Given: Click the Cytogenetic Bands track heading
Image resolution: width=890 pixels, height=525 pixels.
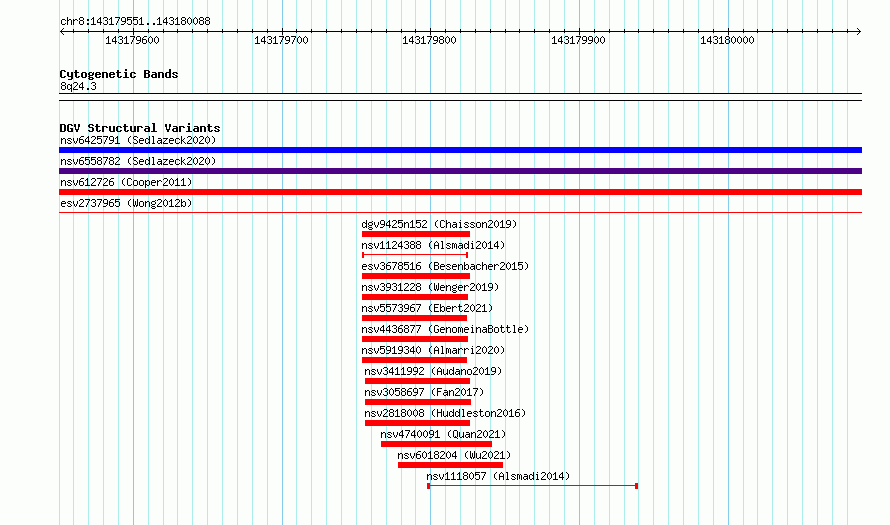Looking at the screenshot, I should point(119,74).
